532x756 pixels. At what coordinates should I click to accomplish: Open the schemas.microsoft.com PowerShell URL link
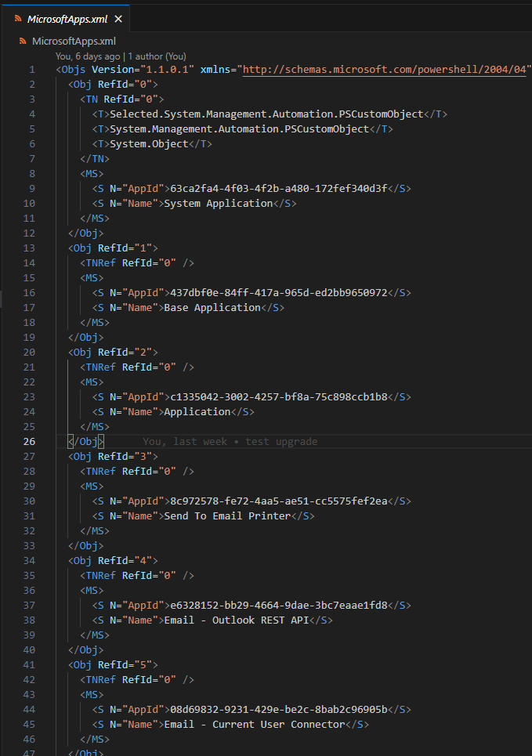(384, 70)
